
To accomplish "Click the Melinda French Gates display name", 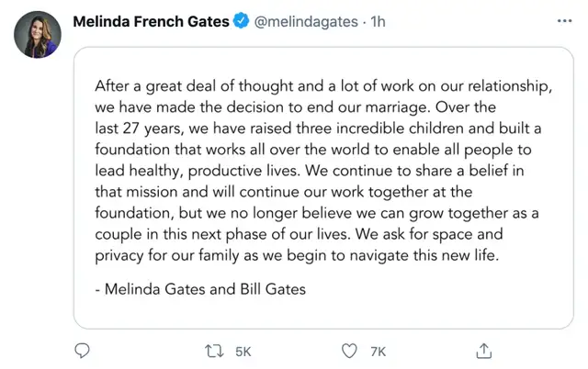I will tap(151, 21).
